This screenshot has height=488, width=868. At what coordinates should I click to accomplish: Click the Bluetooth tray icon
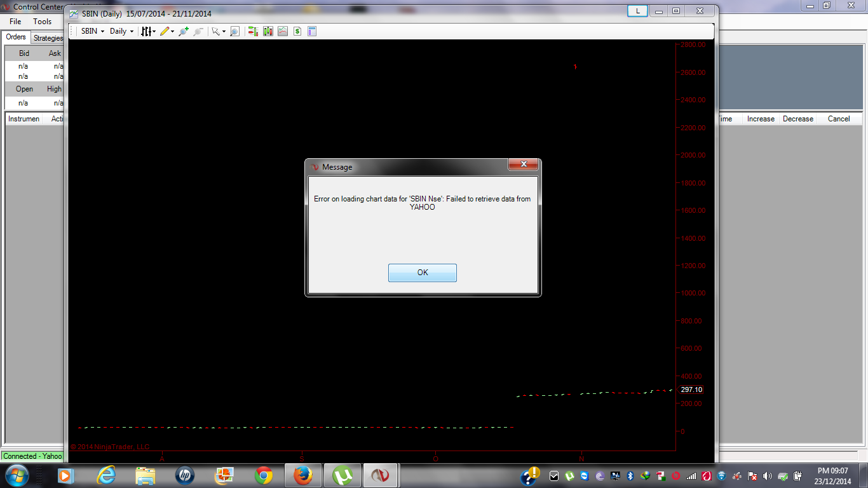pyautogui.click(x=630, y=476)
